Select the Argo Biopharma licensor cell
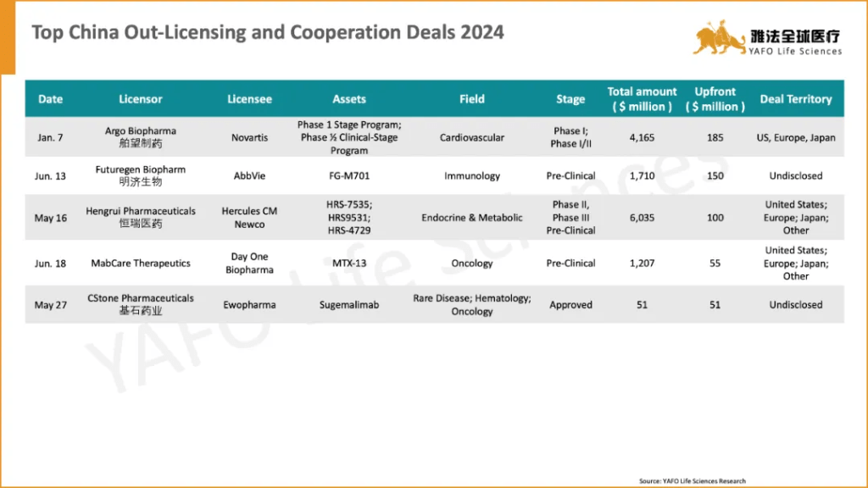 [141, 137]
